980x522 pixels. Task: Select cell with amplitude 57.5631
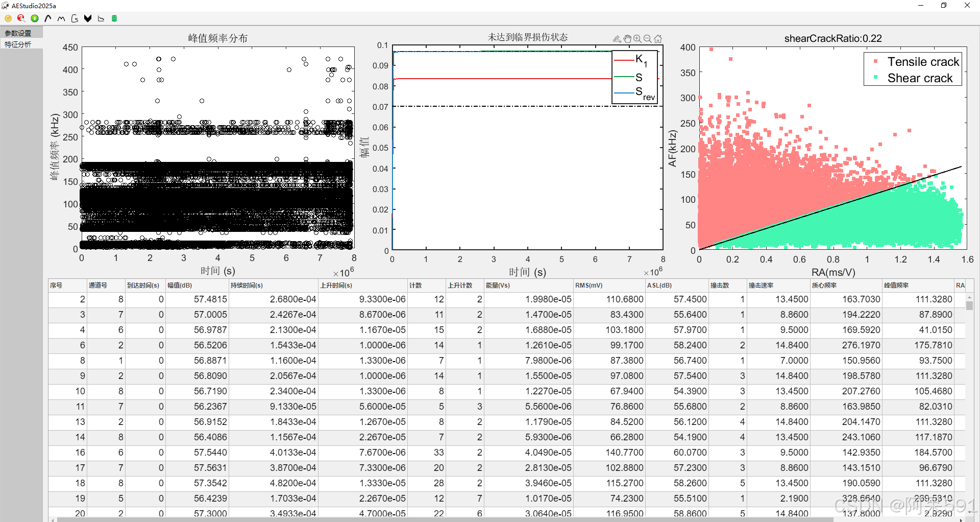tap(197, 468)
